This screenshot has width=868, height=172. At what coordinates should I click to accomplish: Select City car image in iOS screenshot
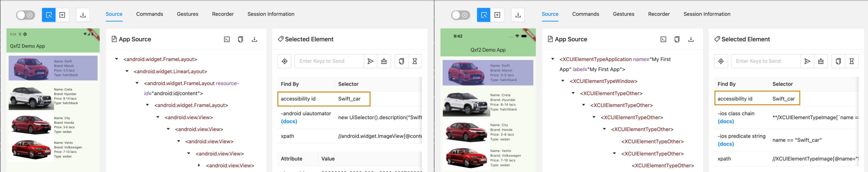coord(466,132)
